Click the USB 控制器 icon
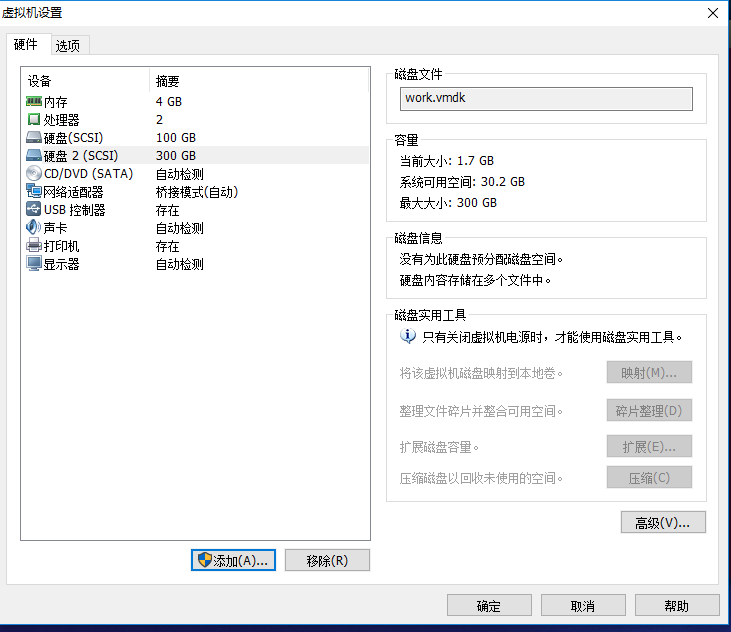731x632 pixels. (34, 209)
